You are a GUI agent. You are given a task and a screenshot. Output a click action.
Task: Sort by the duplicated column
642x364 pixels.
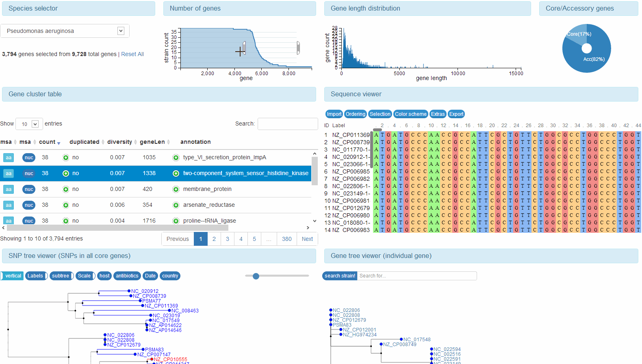[x=87, y=142]
